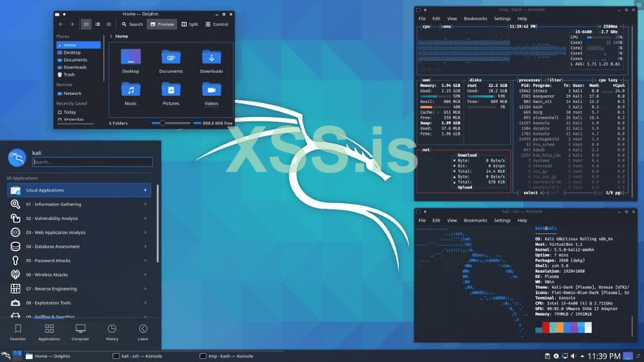The width and height of the screenshot is (644, 362).
Task: Open the Control menu in Dolphin
Action: [217, 24]
